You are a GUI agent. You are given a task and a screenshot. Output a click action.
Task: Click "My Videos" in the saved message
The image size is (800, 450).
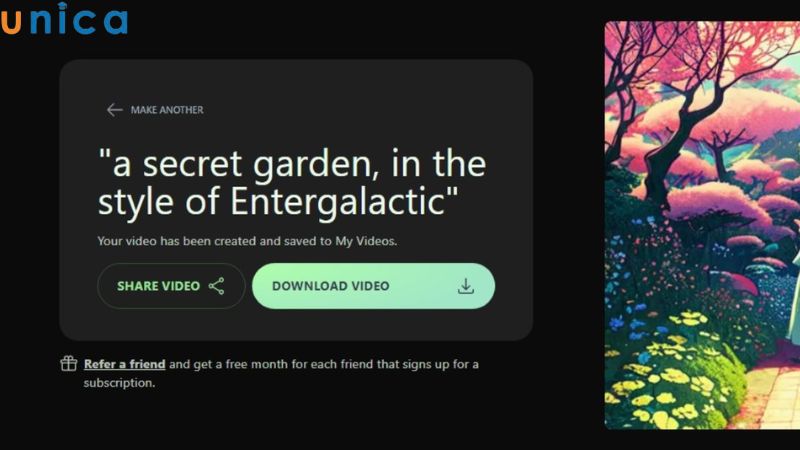(x=365, y=241)
